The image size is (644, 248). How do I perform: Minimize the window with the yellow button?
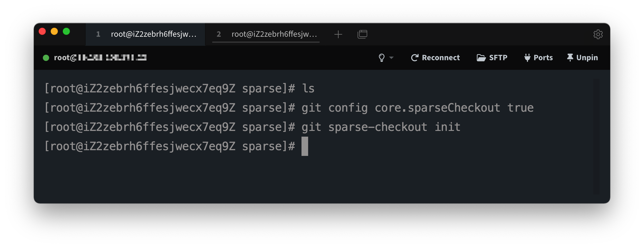54,31
